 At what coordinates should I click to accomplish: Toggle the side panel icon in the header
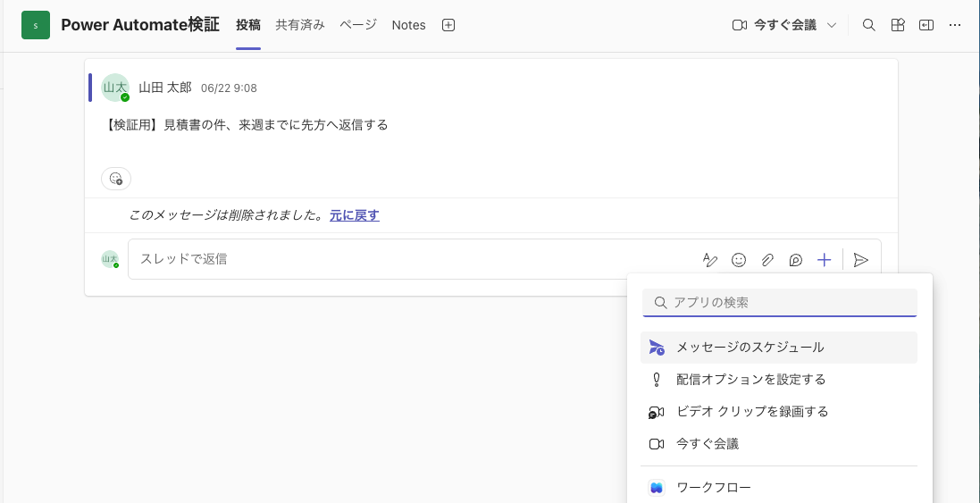tap(926, 25)
